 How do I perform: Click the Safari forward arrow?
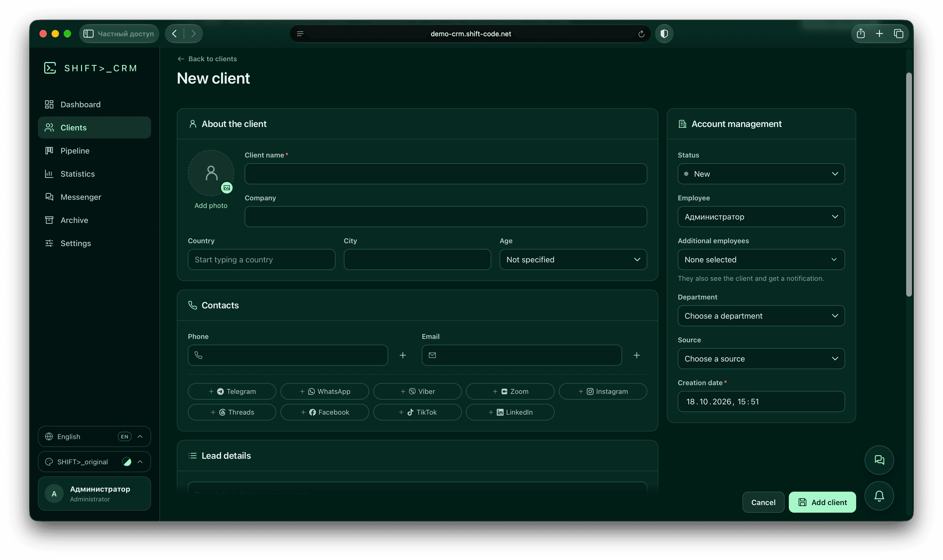tap(193, 34)
